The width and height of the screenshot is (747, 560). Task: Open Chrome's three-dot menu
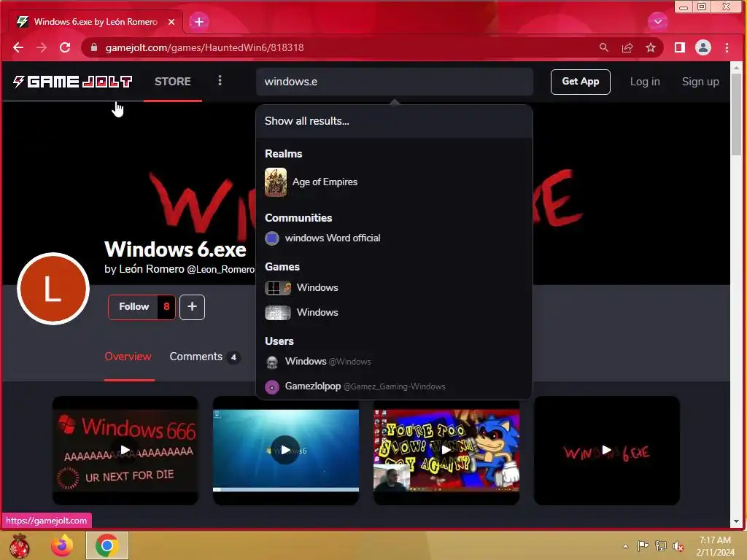[727, 47]
